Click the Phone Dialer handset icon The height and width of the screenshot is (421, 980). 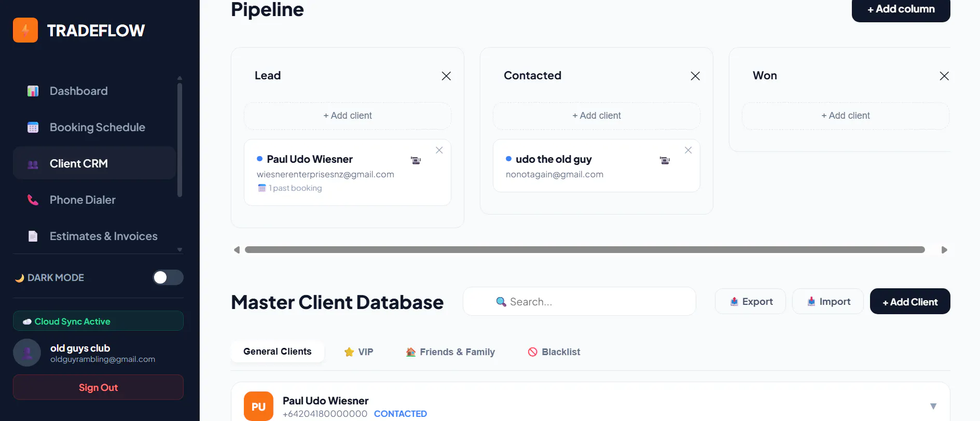click(x=33, y=200)
